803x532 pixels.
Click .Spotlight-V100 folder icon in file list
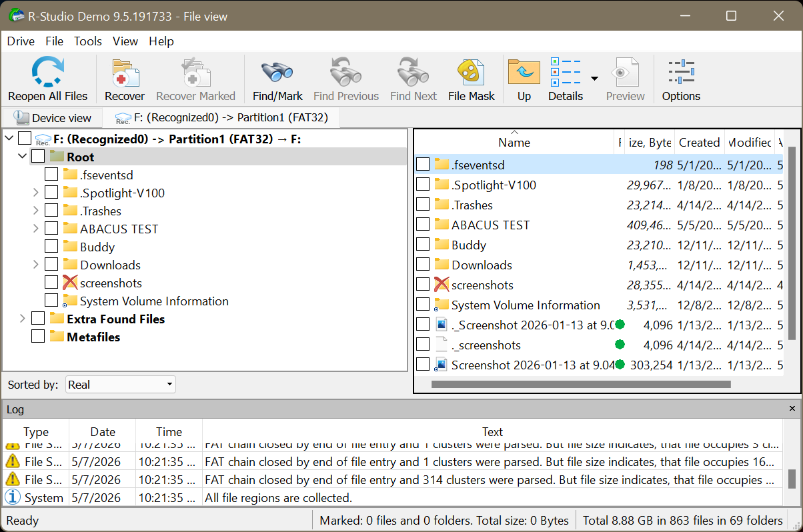point(442,185)
